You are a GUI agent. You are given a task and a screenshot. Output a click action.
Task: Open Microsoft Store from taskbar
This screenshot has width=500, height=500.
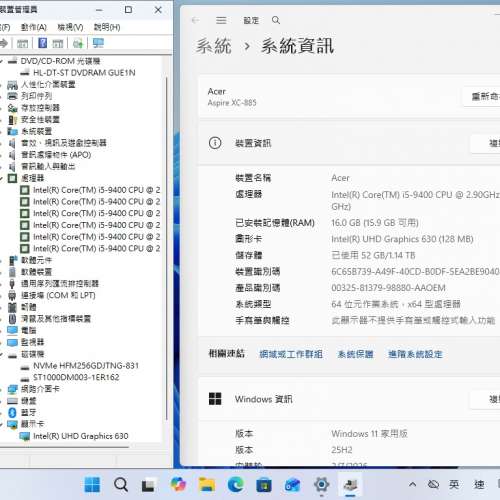coord(264,485)
